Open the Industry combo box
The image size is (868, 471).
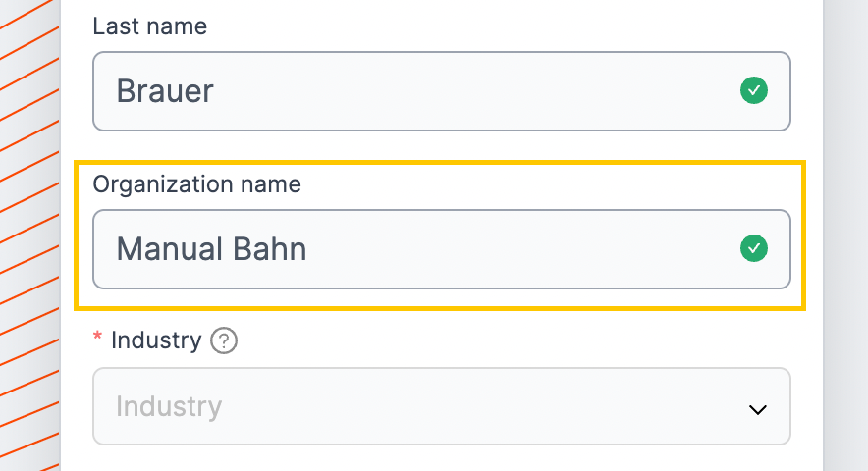pyautogui.click(x=442, y=406)
